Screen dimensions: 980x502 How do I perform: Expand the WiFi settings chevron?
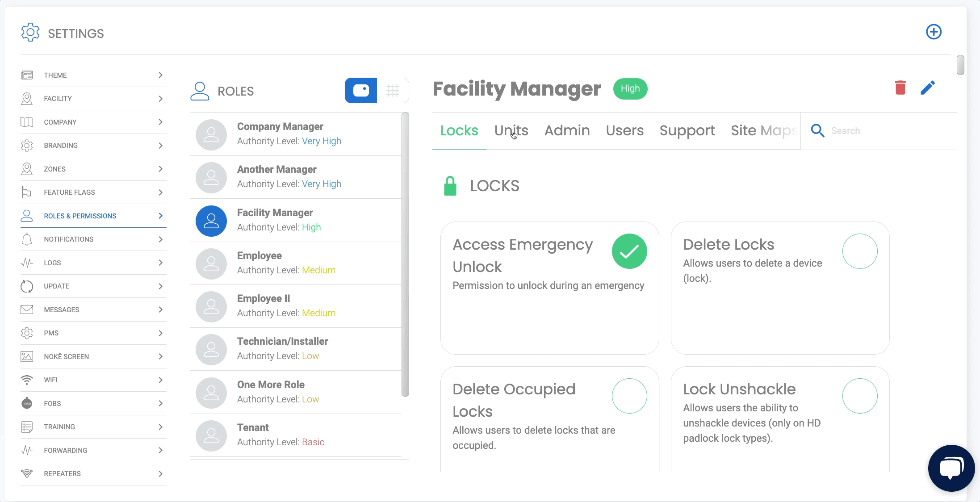[160, 380]
